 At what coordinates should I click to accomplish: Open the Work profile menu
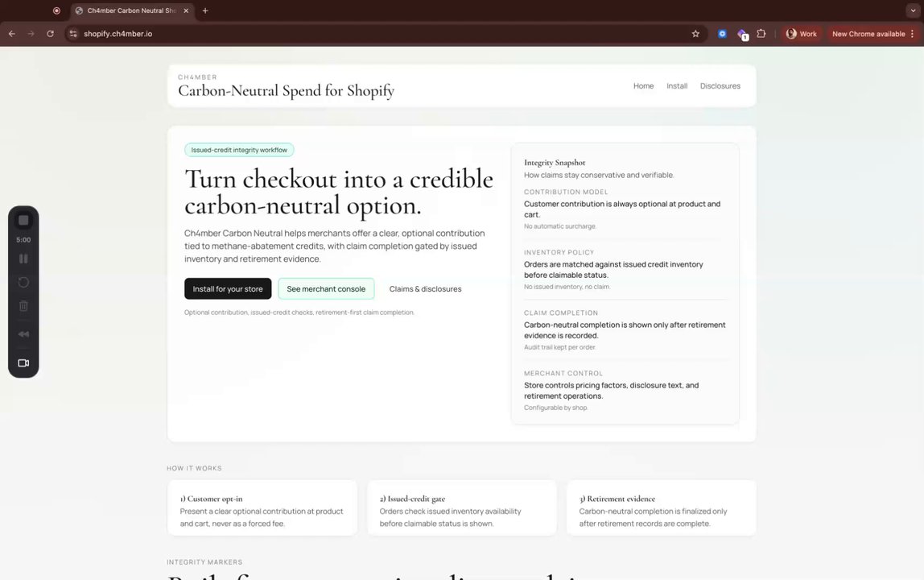[802, 34]
